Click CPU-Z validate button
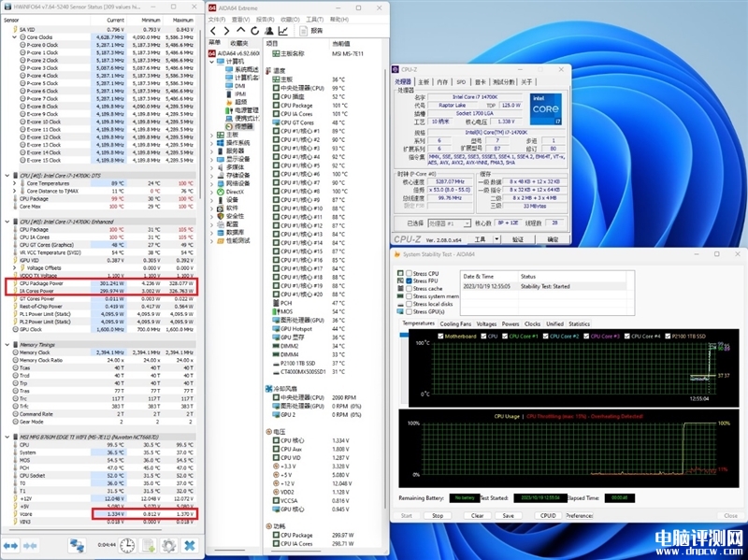This screenshot has height=560, width=748. click(x=518, y=239)
